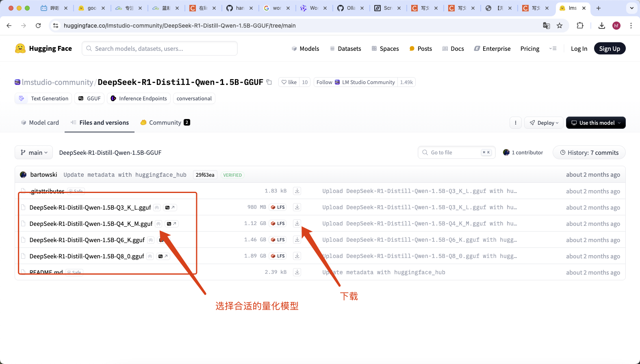The image size is (640, 364).
Task: Click the Log In link
Action: (x=579, y=48)
